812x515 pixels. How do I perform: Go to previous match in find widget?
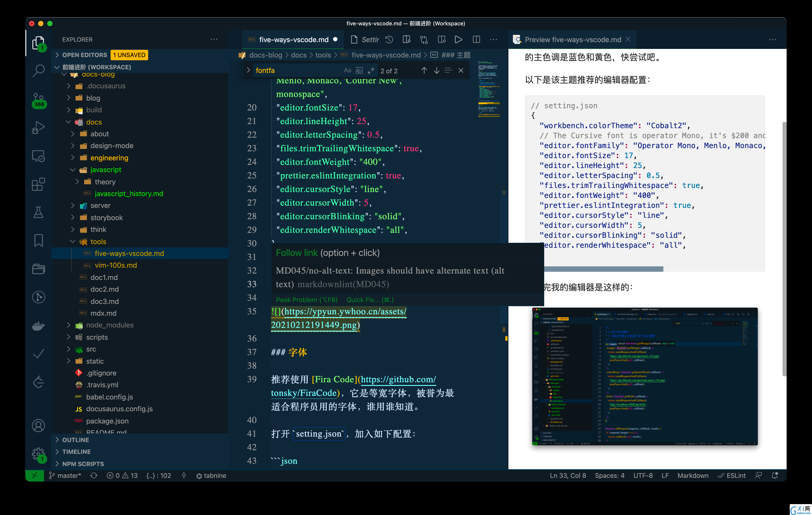424,70
